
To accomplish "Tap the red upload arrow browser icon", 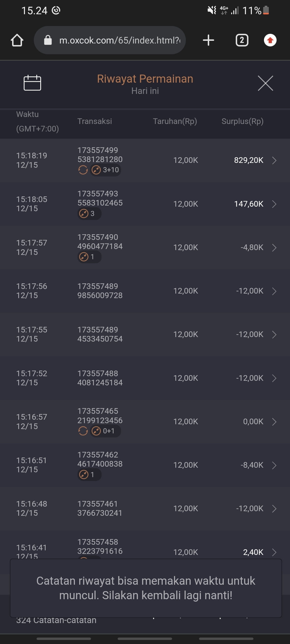I will [x=270, y=40].
